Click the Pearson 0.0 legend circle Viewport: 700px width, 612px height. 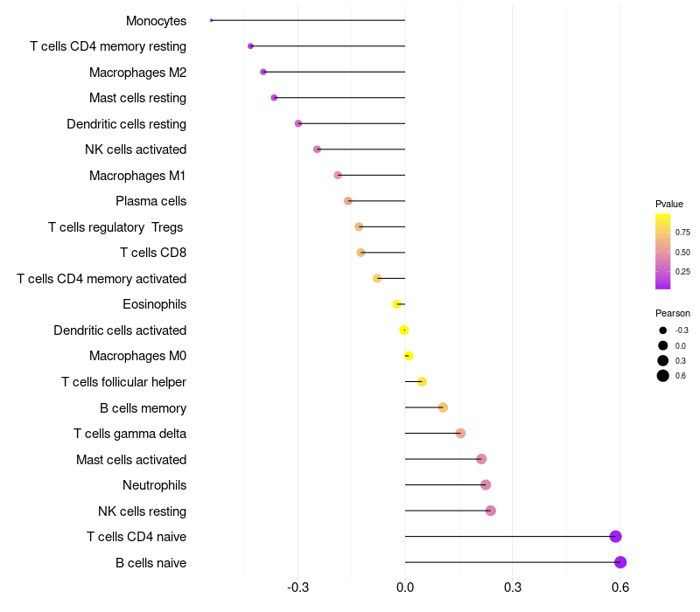(x=663, y=346)
